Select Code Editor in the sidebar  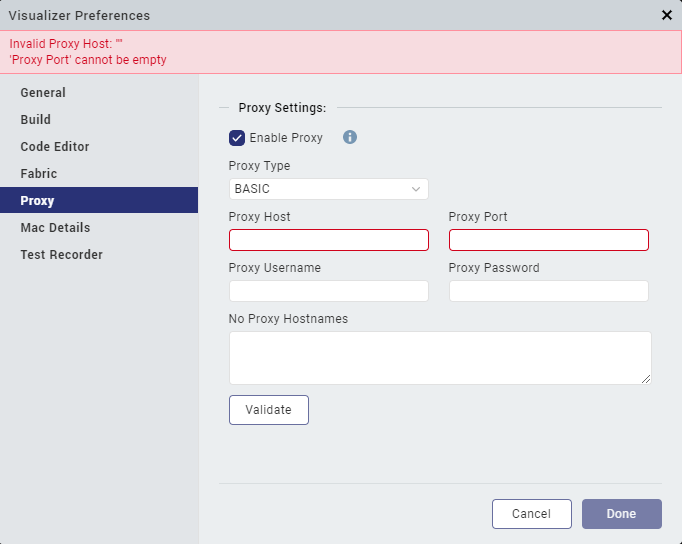point(55,147)
